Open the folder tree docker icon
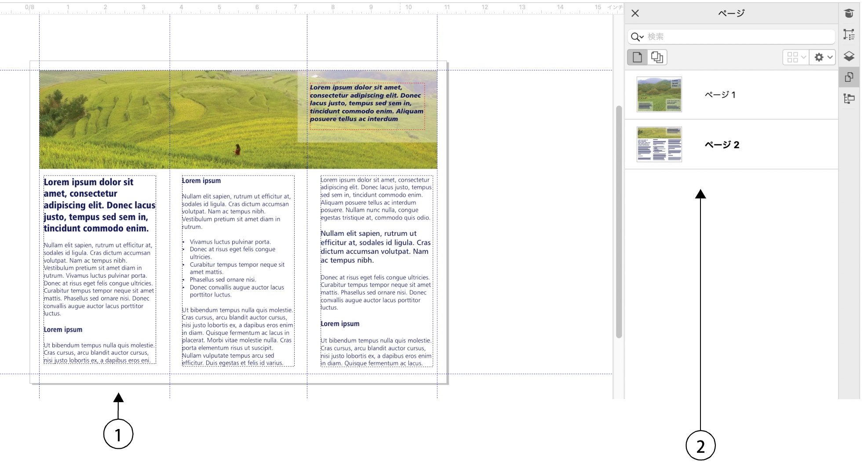 [849, 99]
